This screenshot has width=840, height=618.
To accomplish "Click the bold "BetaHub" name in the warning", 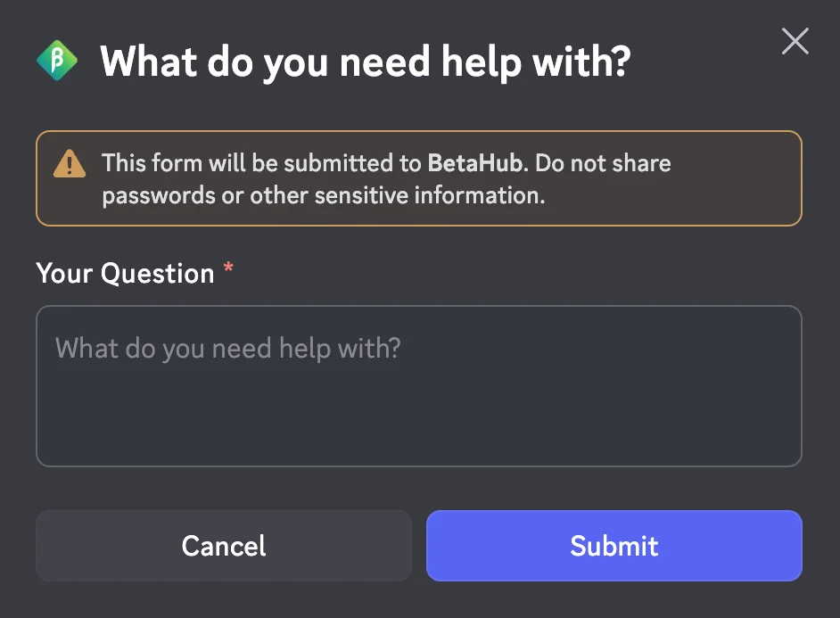I will click(x=474, y=163).
